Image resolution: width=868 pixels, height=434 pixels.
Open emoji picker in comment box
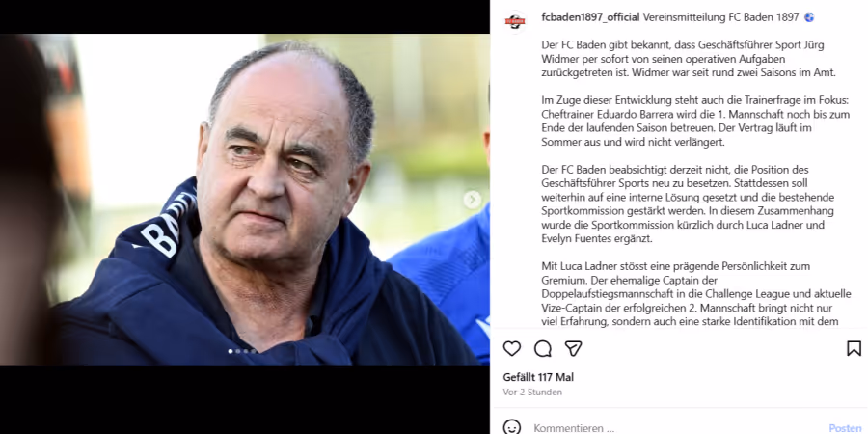coord(512,428)
